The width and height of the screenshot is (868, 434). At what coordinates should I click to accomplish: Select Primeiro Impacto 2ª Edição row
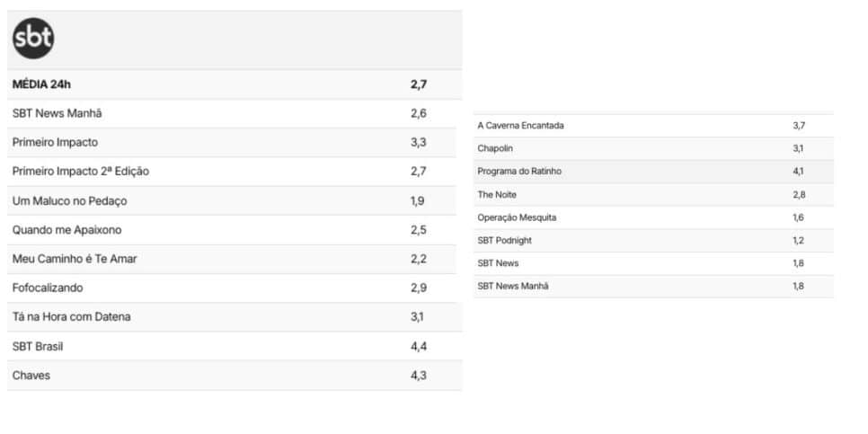click(x=235, y=172)
